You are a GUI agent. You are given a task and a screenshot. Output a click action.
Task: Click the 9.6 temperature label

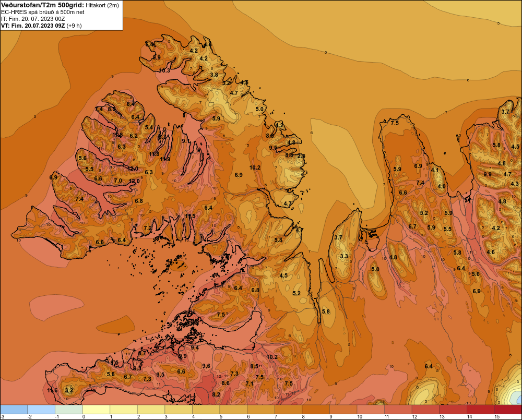pyautogui.click(x=206, y=366)
